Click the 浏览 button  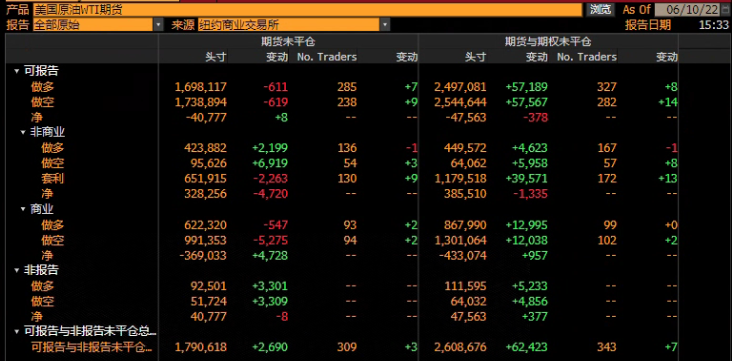coord(600,9)
